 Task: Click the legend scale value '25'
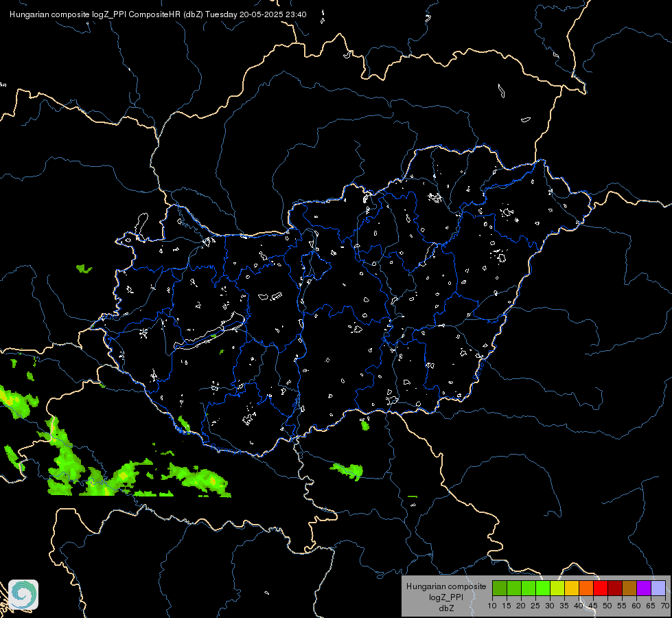click(x=535, y=606)
